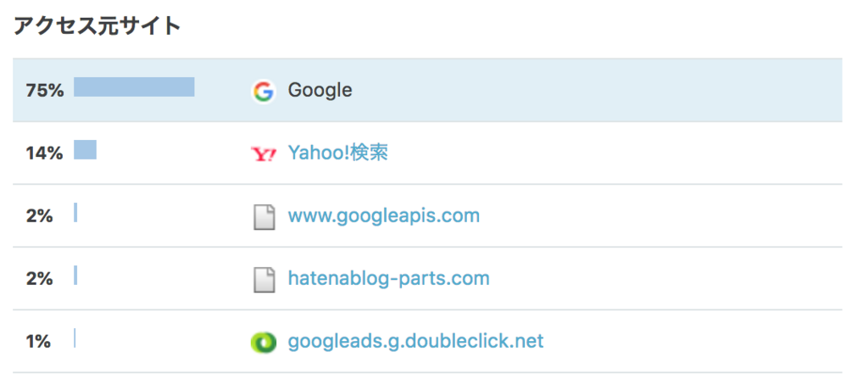Click the green icon beside googleads.g.doubleclick.net
The height and width of the screenshot is (391, 868).
coord(264,343)
